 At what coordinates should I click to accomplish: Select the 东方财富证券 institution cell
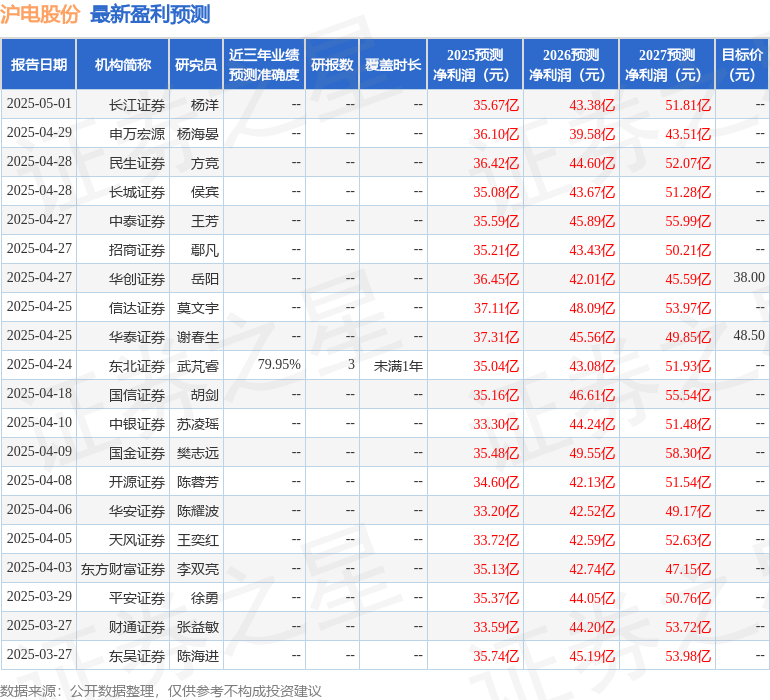pos(123,569)
